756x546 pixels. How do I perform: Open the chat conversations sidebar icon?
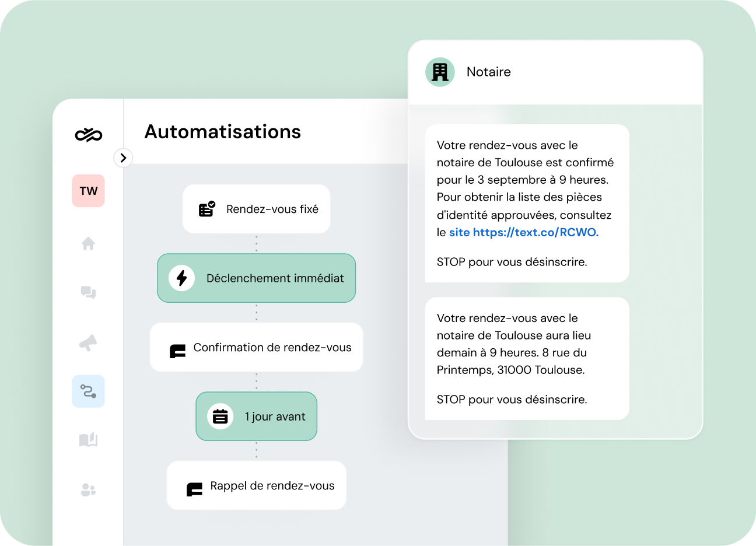88,292
